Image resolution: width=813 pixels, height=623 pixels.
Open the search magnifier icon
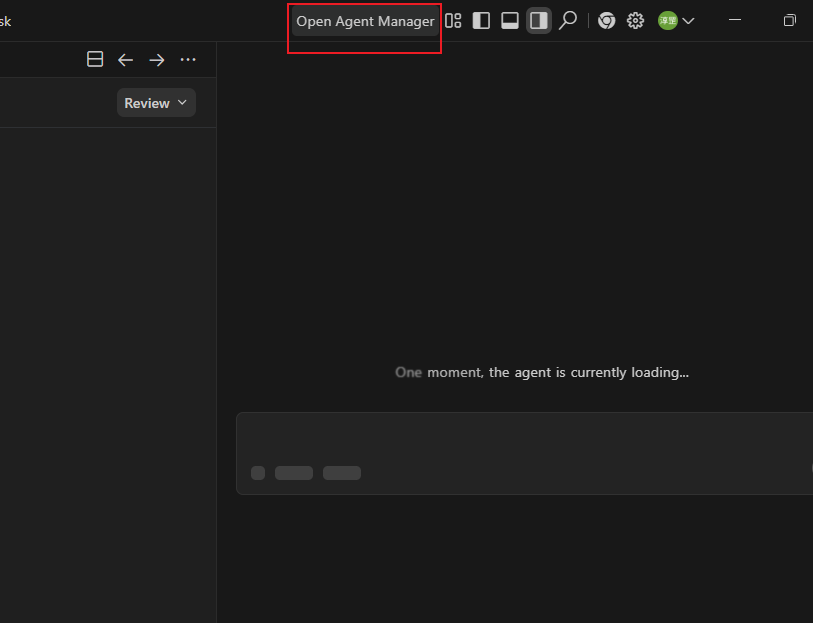coord(568,21)
